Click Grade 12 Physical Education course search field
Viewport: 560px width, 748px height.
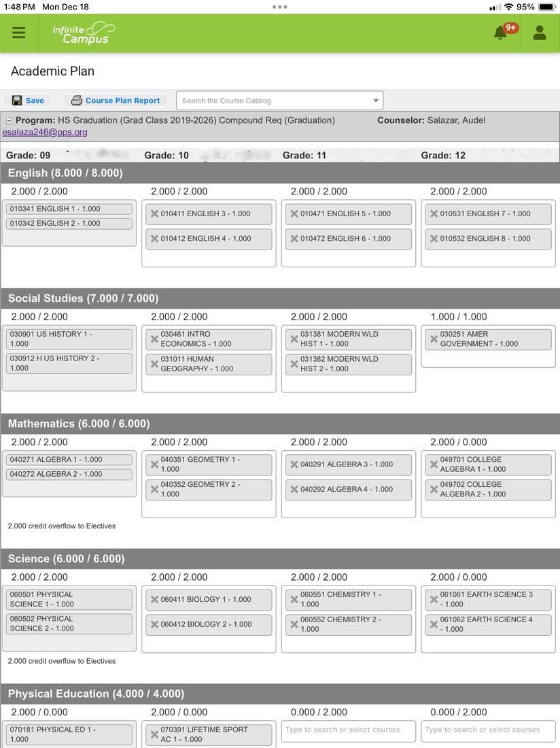tap(488, 730)
